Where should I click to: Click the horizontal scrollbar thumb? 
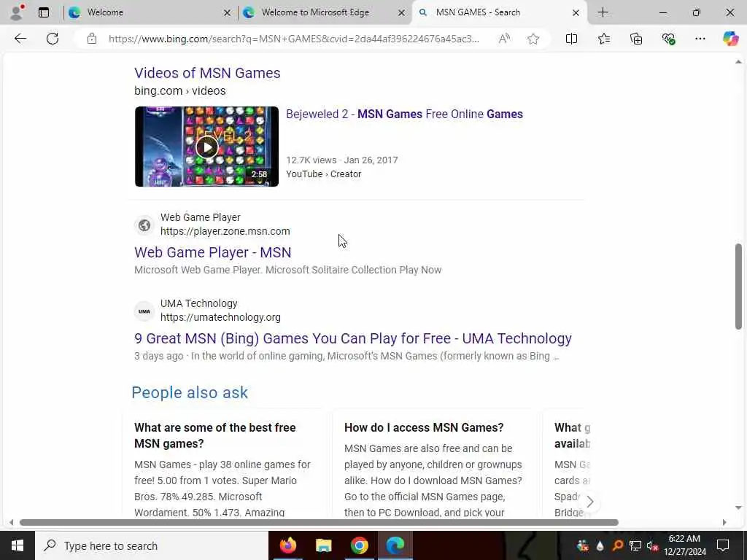tap(319, 522)
